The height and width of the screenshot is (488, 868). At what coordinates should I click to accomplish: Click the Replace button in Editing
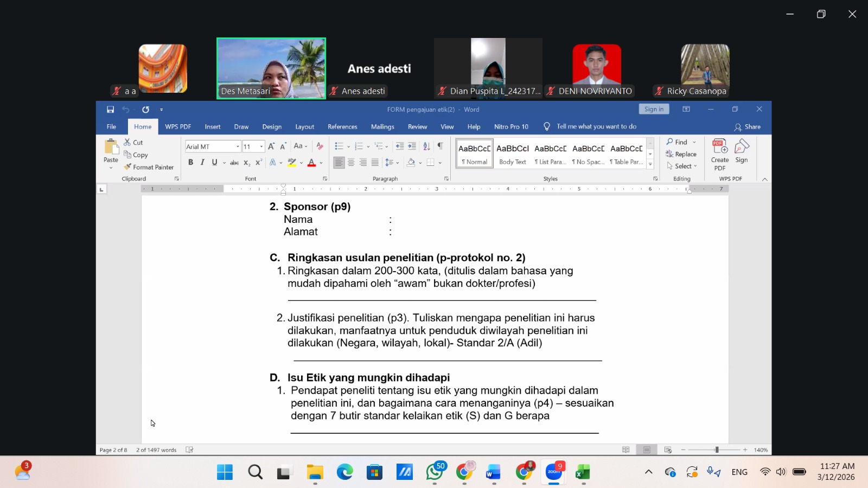point(681,154)
